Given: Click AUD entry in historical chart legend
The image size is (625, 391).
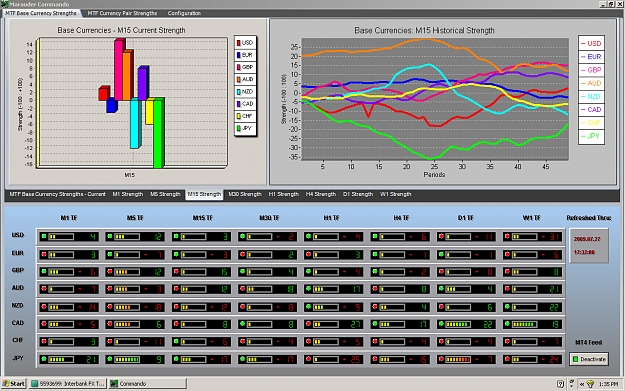Looking at the screenshot, I should point(592,83).
